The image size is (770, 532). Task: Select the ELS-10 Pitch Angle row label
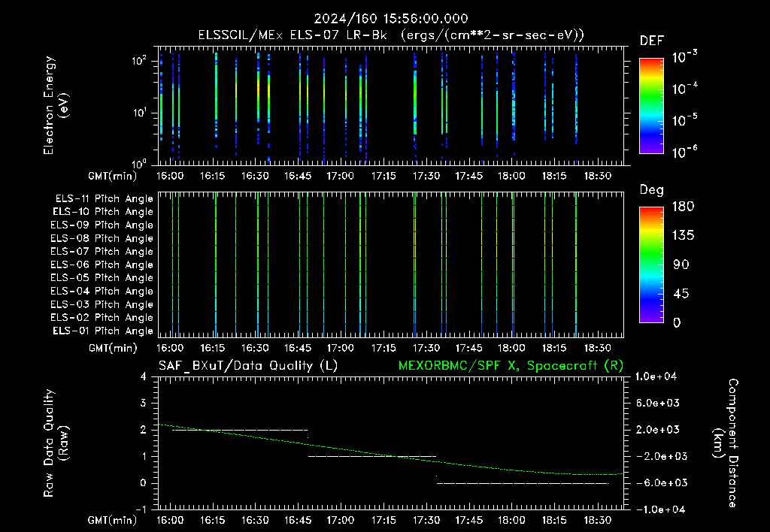pyautogui.click(x=103, y=212)
